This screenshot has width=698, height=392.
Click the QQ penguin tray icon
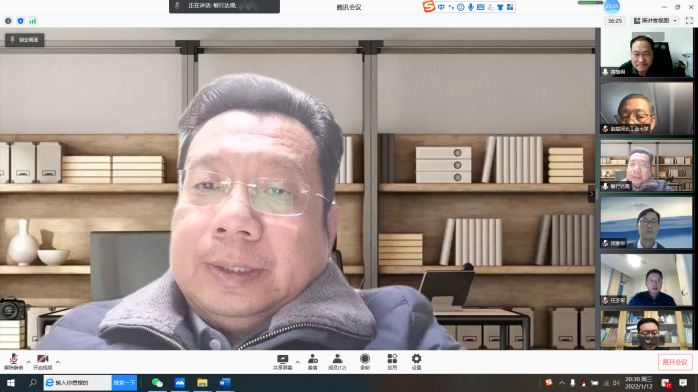pyautogui.click(x=584, y=383)
